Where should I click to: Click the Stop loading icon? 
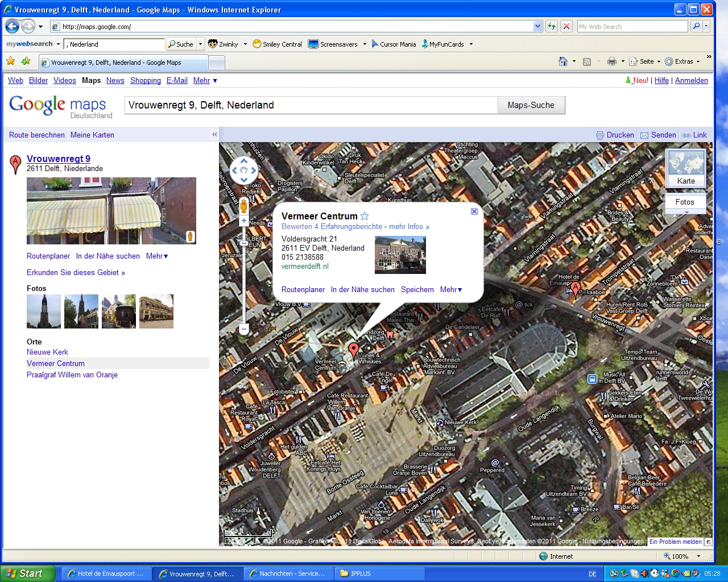[x=566, y=26]
